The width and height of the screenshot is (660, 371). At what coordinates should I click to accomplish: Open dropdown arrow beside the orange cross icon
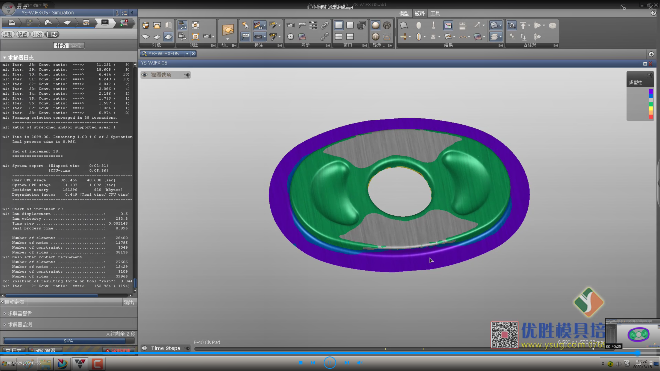coord(410,37)
